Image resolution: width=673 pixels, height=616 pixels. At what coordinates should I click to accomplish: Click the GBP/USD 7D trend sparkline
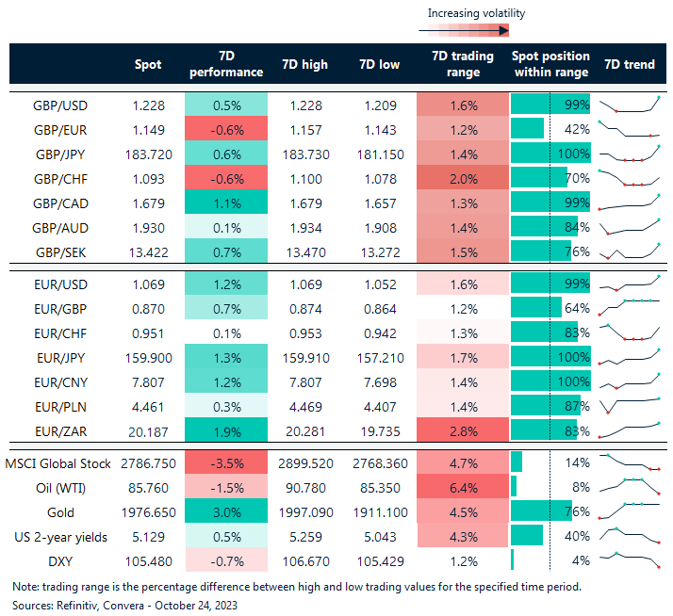point(629,105)
